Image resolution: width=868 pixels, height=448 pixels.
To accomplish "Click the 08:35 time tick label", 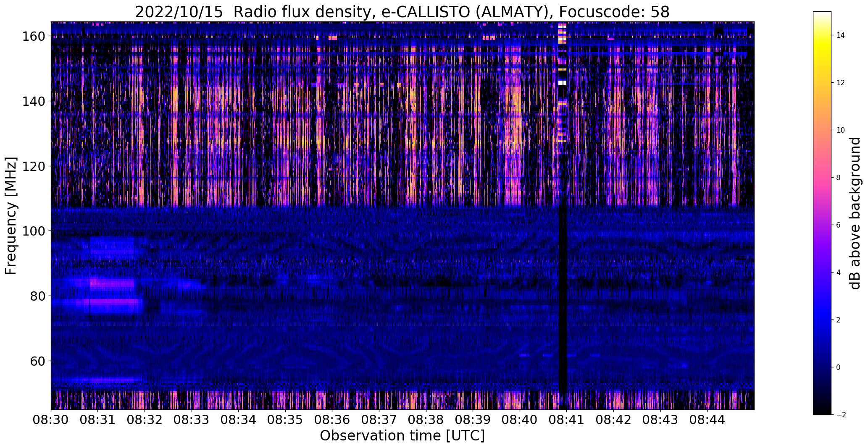I will (x=286, y=419).
